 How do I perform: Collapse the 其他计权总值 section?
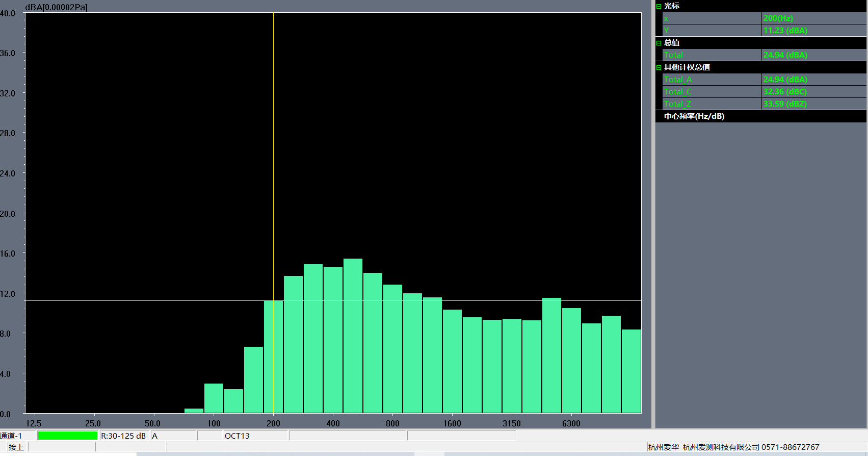pyautogui.click(x=659, y=67)
